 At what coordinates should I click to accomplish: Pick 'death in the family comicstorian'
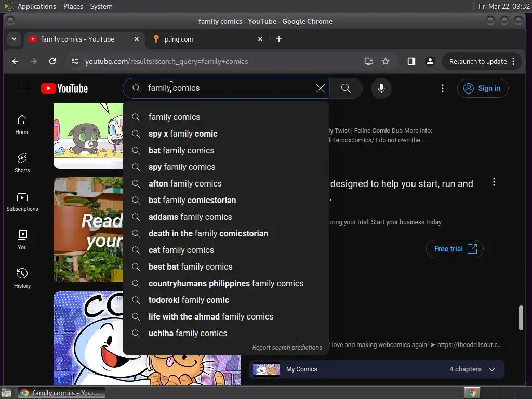click(x=226, y=233)
